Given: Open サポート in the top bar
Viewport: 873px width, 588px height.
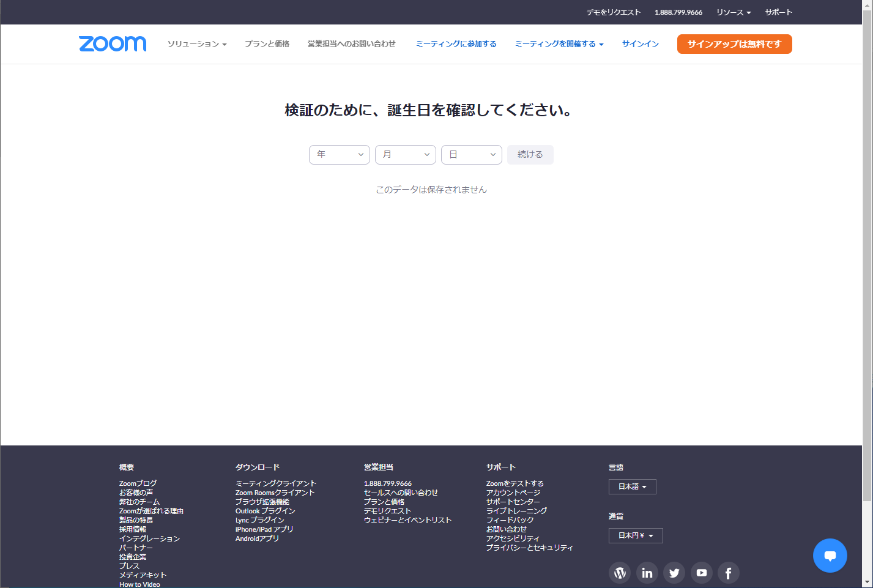Looking at the screenshot, I should (x=779, y=12).
